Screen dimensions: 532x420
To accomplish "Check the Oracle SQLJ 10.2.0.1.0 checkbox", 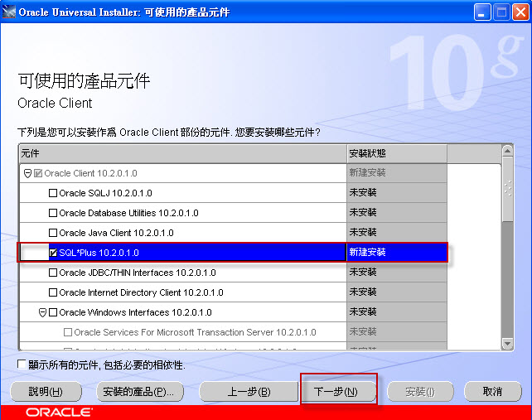I will (x=53, y=193).
